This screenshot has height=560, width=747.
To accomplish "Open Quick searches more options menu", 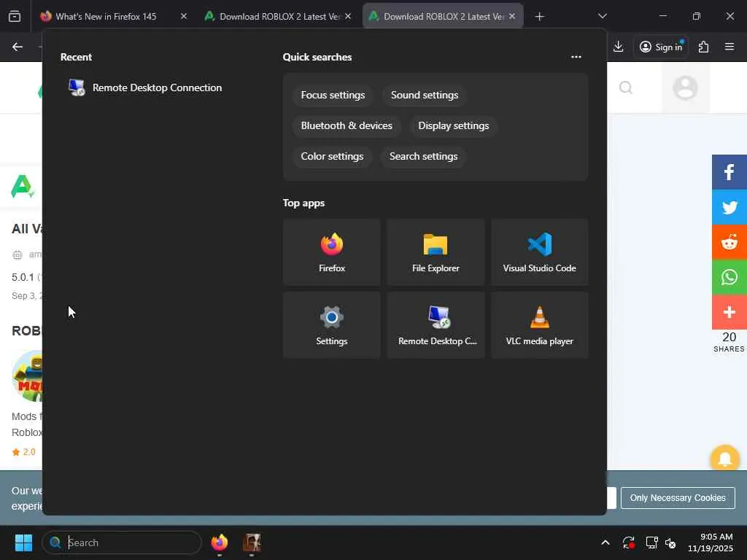I will pyautogui.click(x=576, y=57).
